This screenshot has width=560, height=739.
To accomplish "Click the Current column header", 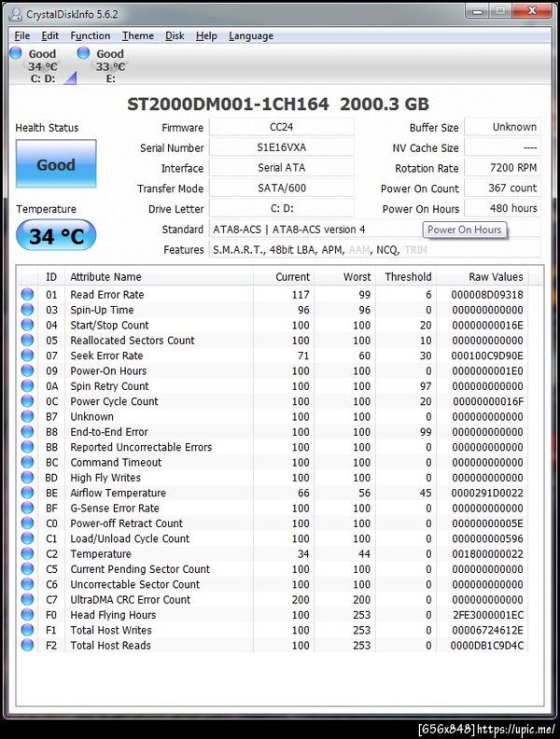I will (284, 276).
